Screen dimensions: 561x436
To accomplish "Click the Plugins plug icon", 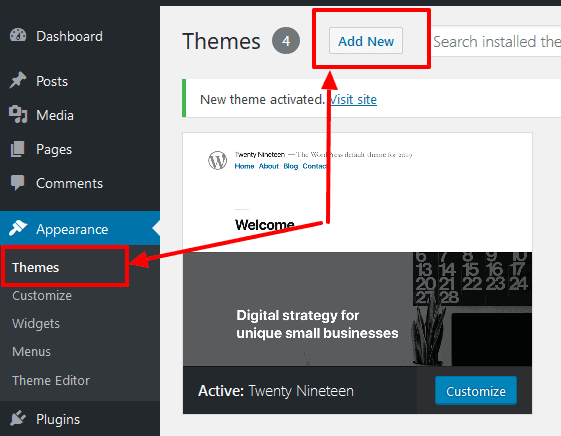I will click(18, 418).
